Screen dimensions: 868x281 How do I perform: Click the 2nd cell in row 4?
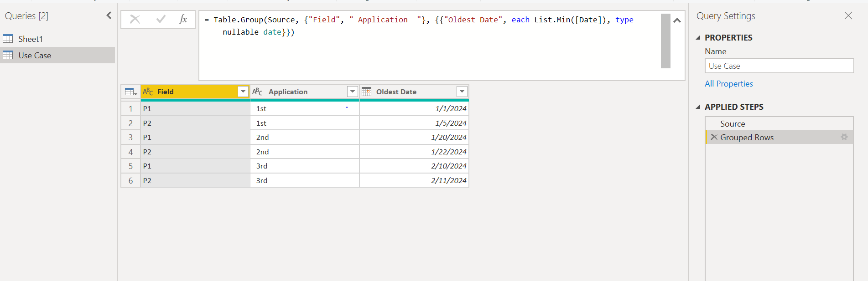305,152
